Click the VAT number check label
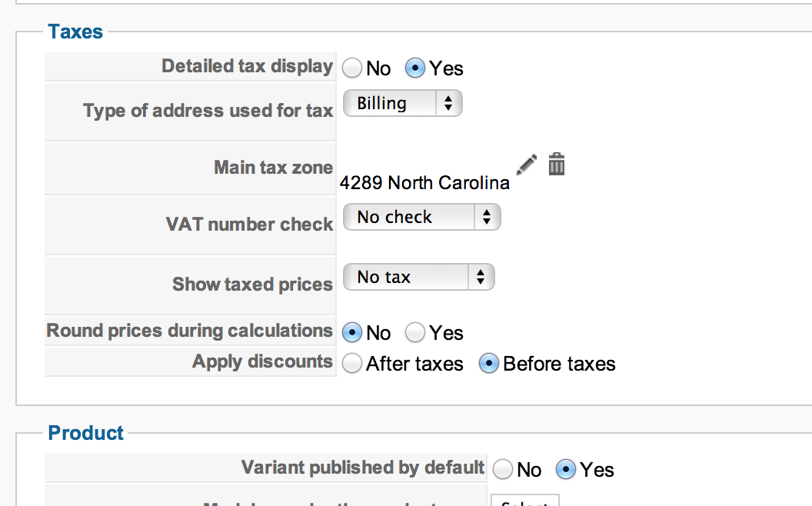The height and width of the screenshot is (506, 812). (x=249, y=225)
